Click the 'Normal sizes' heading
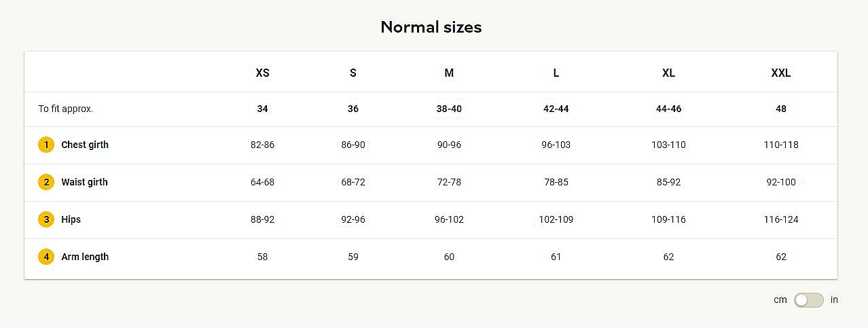The height and width of the screenshot is (328, 868). pyautogui.click(x=431, y=27)
